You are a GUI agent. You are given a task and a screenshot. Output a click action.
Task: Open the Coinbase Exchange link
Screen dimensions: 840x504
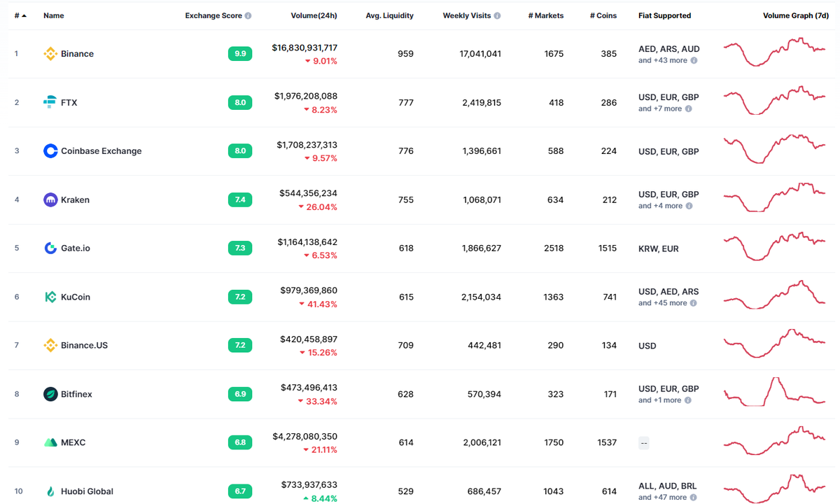[x=101, y=150]
